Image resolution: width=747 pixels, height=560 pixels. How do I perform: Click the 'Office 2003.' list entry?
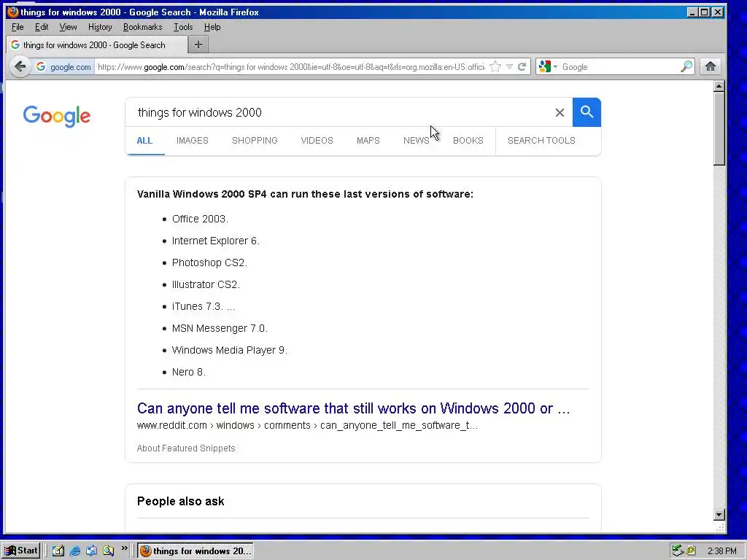point(200,219)
